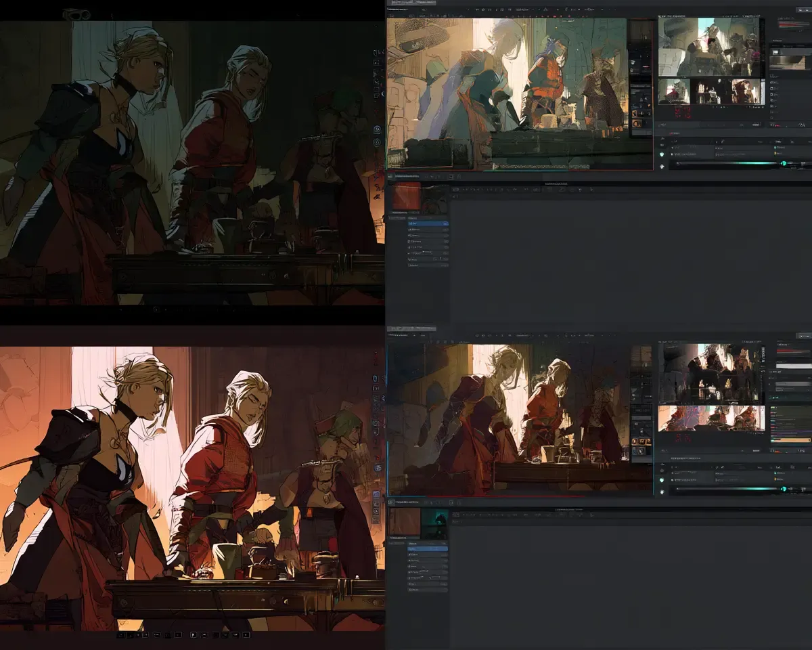812x650 pixels.
Task: Click the shield icon beside lower editor's track rows
Action: (662, 479)
